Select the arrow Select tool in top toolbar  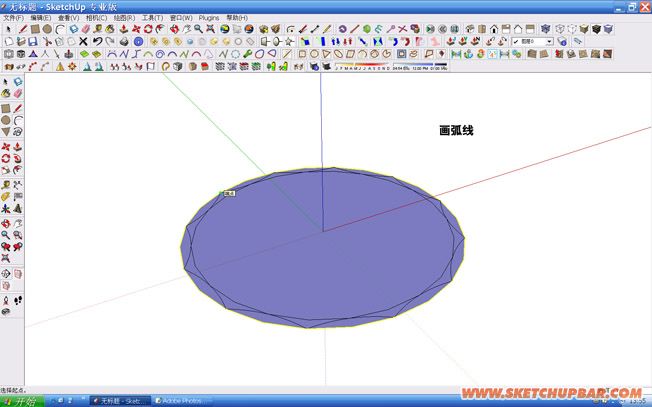9,29
